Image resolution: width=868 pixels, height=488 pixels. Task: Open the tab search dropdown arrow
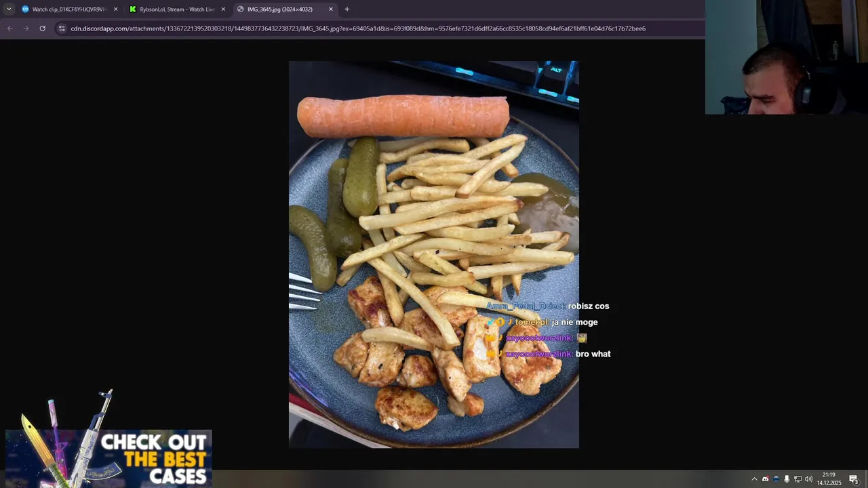[x=9, y=9]
